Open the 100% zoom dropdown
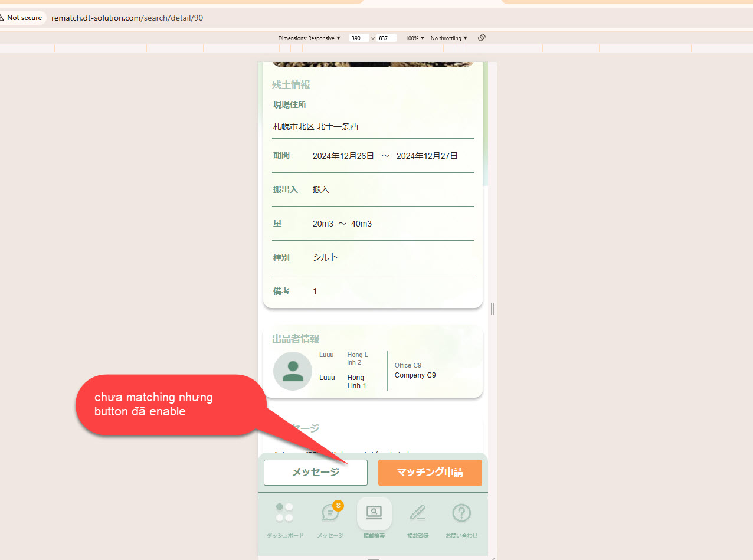Viewport: 753px width, 560px height. [414, 38]
